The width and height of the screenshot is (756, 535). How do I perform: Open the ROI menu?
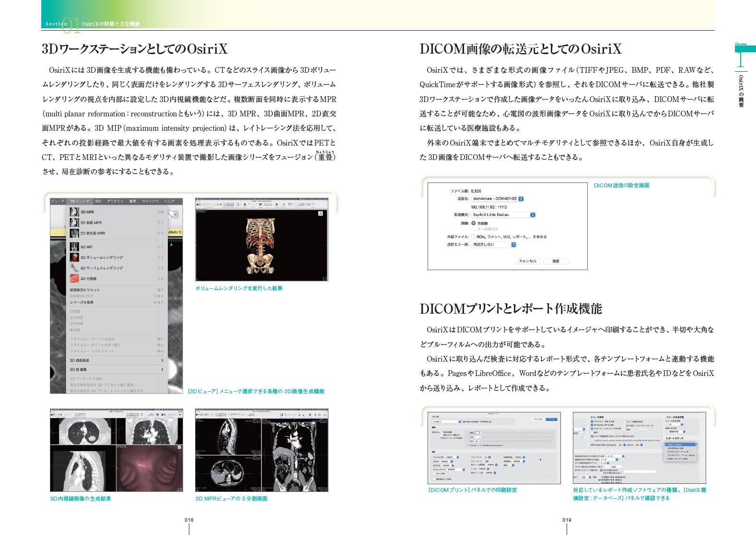(98, 201)
